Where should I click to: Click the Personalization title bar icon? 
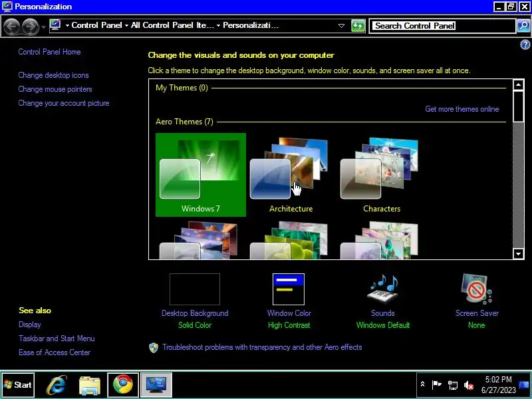[7, 6]
